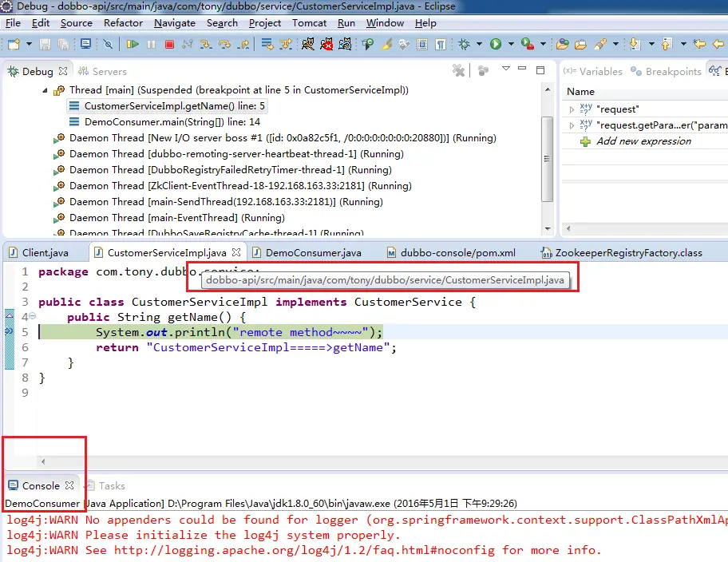Collapse the Thread [main] tree node
Image resolution: width=728 pixels, height=562 pixels.
pos(45,90)
